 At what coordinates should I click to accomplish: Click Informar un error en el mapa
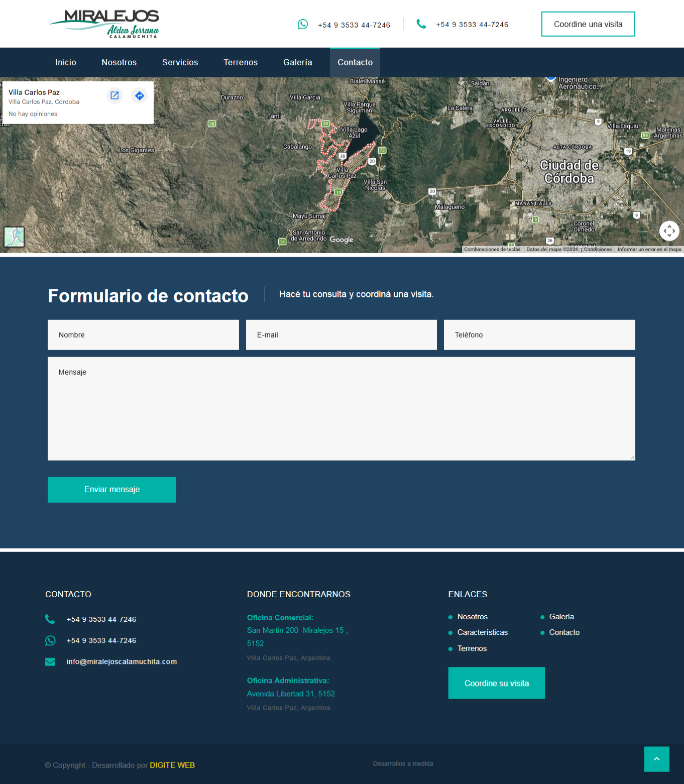pyautogui.click(x=649, y=250)
